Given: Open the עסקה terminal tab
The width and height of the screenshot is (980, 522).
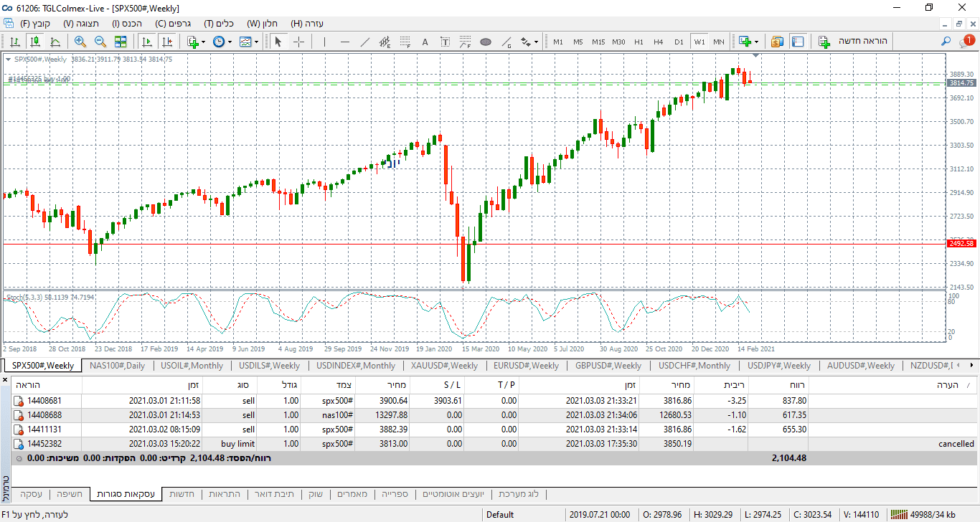Looking at the screenshot, I should pyautogui.click(x=31, y=494).
